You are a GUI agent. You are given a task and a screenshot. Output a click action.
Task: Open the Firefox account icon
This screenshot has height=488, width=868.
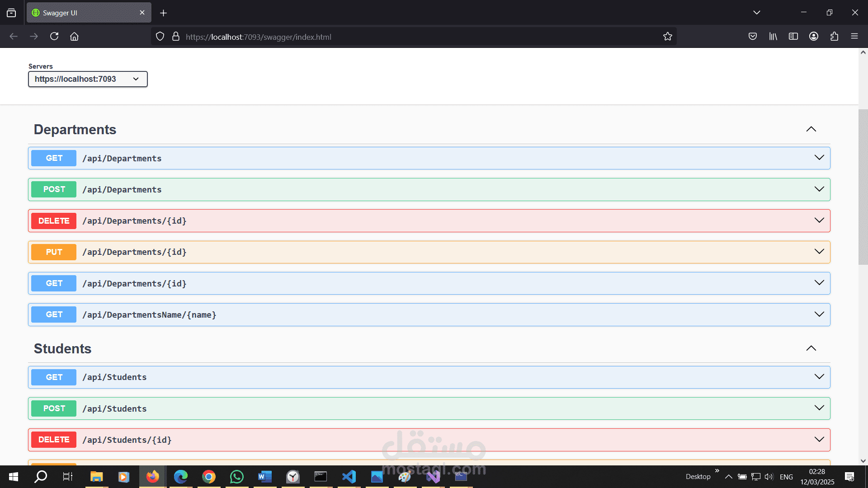coord(814,36)
